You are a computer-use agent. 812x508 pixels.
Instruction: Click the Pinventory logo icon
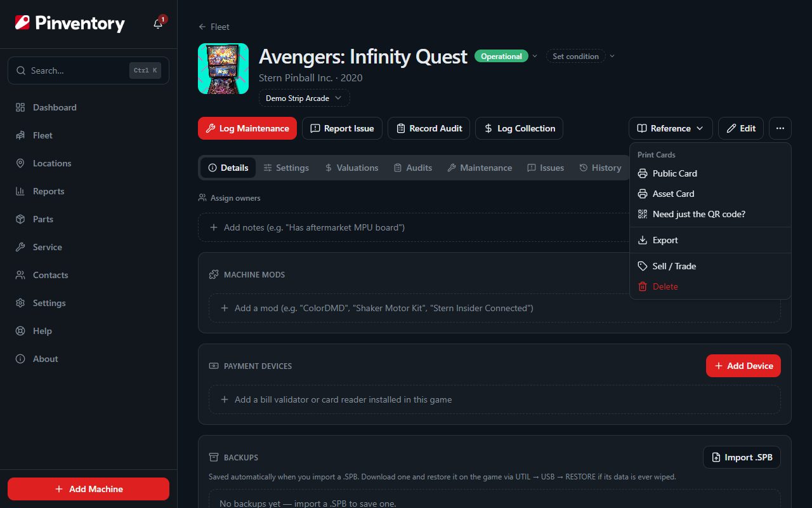(x=22, y=23)
